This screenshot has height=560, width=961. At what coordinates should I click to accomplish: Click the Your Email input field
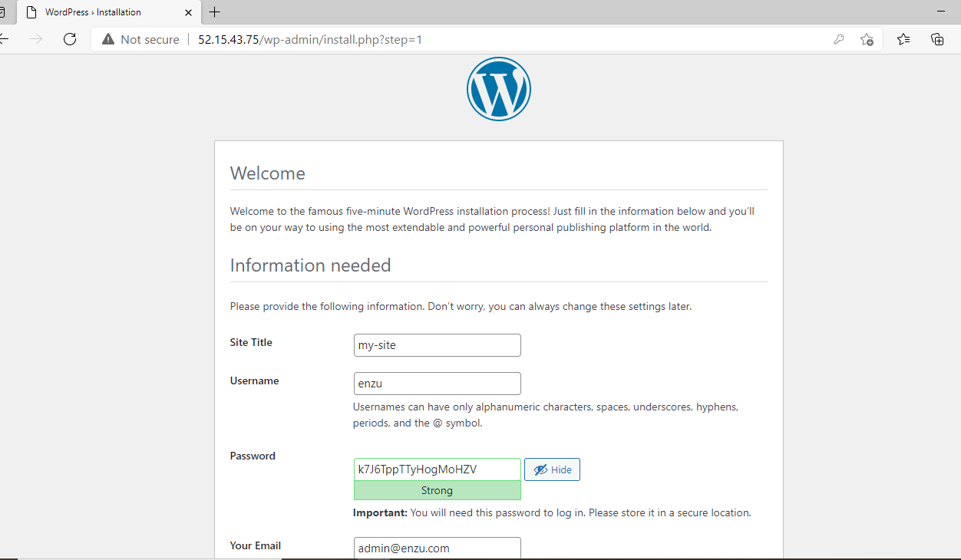437,548
